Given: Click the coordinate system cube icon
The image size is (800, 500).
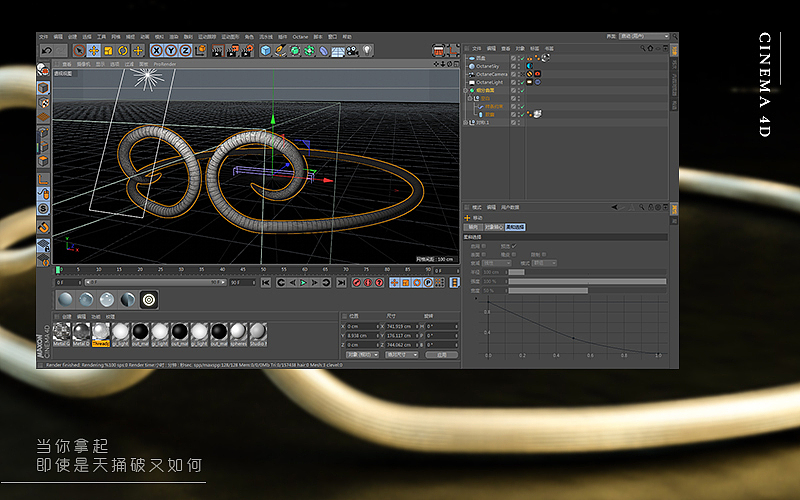Looking at the screenshot, I should click(200, 51).
